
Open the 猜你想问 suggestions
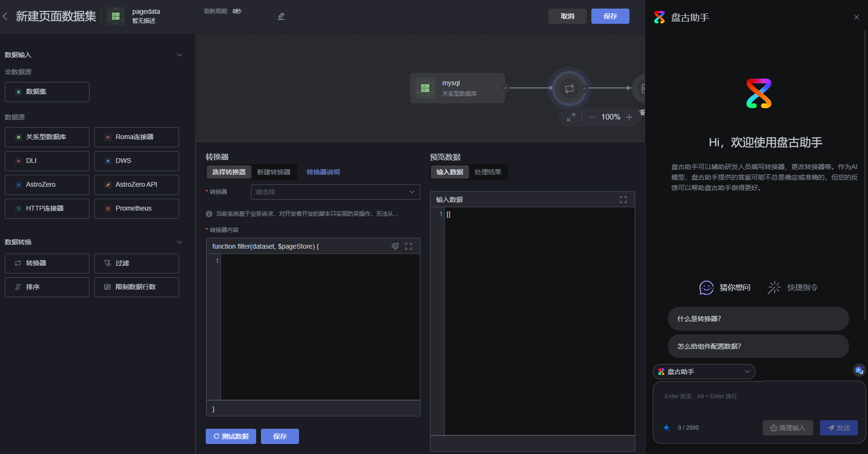(725, 287)
